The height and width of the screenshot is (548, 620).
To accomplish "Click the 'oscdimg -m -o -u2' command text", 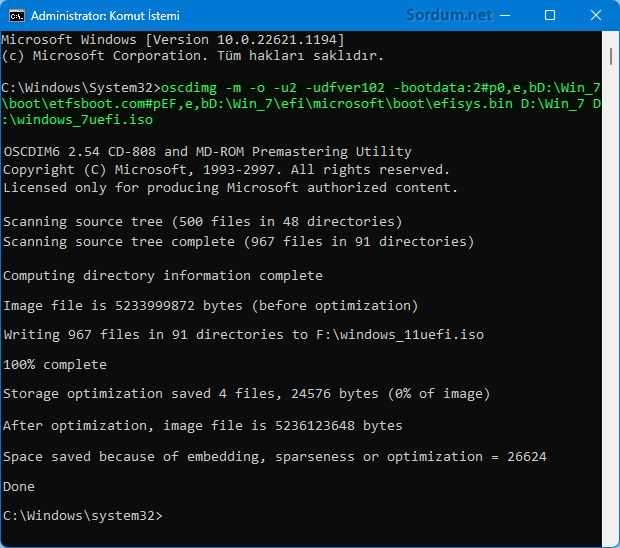I will [x=229, y=87].
